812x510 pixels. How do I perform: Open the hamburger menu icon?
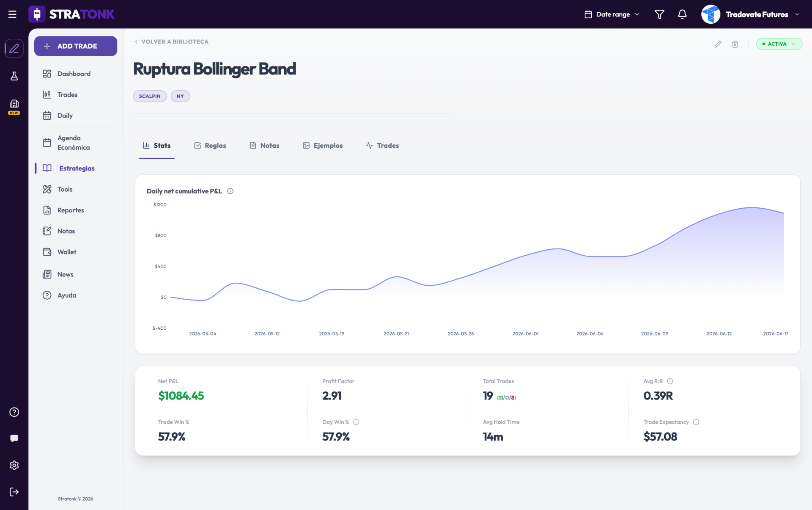(x=12, y=14)
